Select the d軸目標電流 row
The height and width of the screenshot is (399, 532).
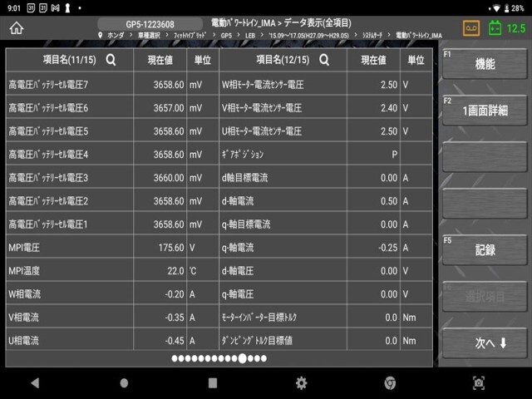pyautogui.click(x=326, y=178)
